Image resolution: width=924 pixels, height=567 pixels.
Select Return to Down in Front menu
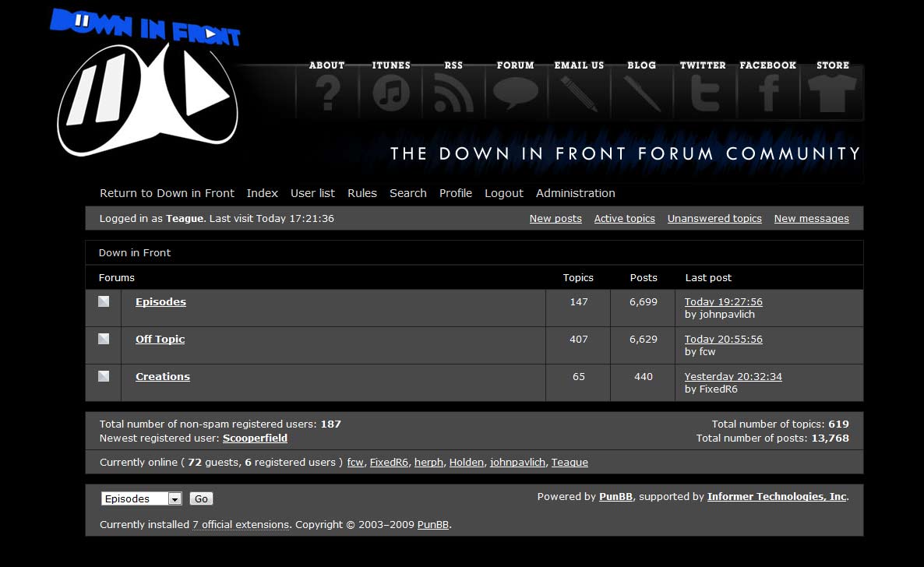[x=167, y=193]
